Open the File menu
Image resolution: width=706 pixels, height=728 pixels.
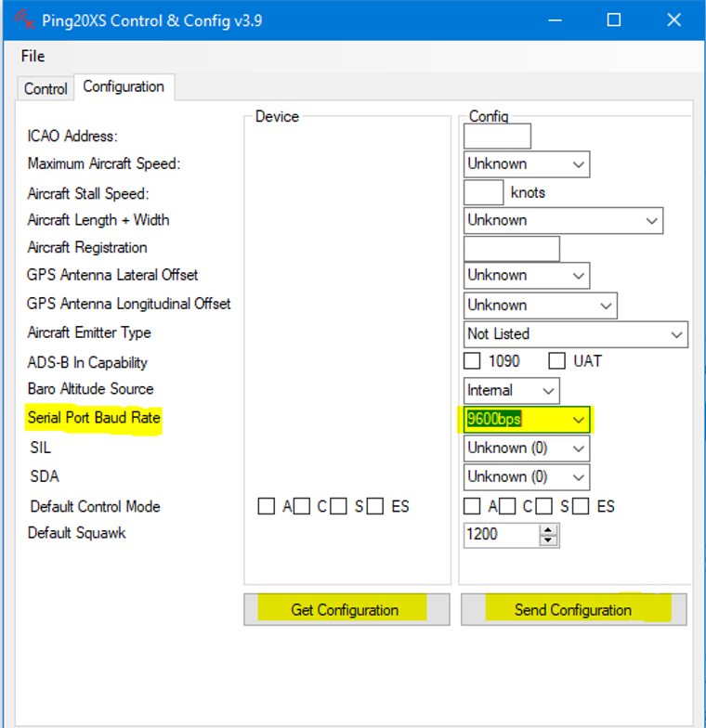point(33,56)
